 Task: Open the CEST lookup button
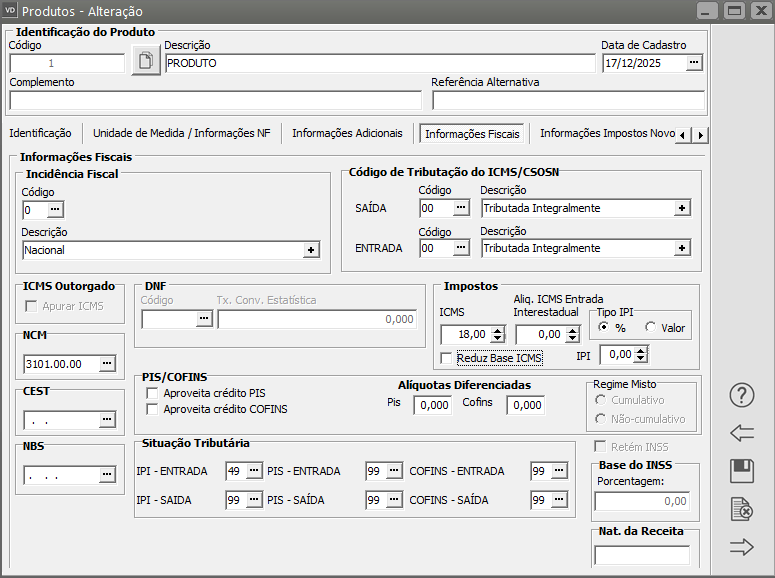(107, 419)
